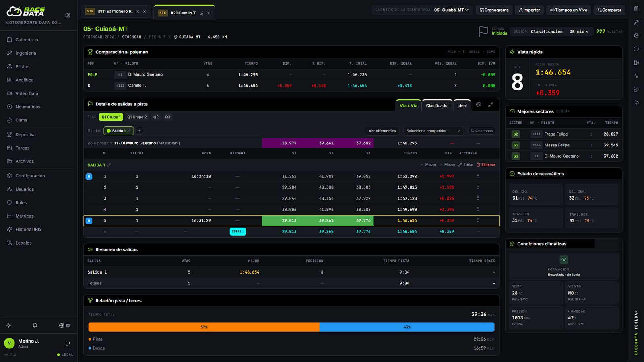
Task: Open row actions menu for lap 5
Action: [478, 220]
